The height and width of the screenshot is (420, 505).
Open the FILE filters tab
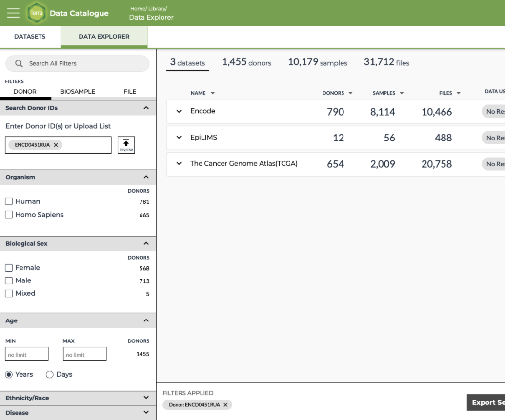[130, 92]
